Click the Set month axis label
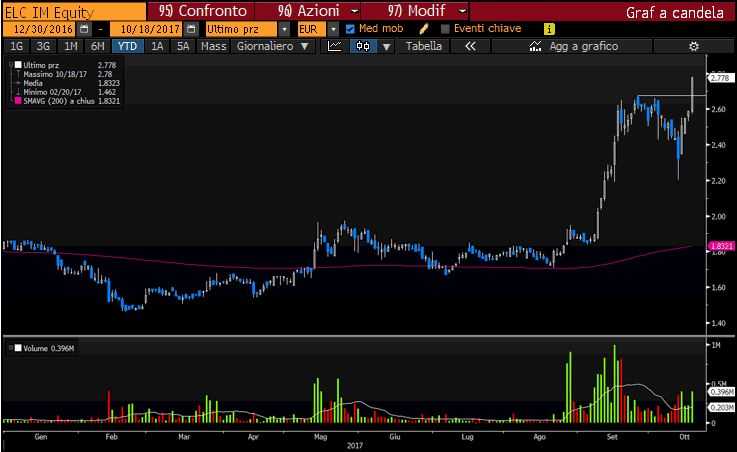This screenshot has width=737, height=452. click(x=612, y=436)
